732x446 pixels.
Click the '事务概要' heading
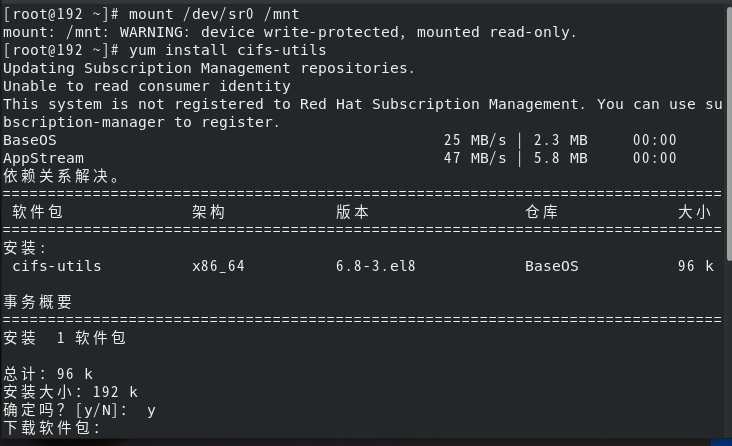point(38,302)
